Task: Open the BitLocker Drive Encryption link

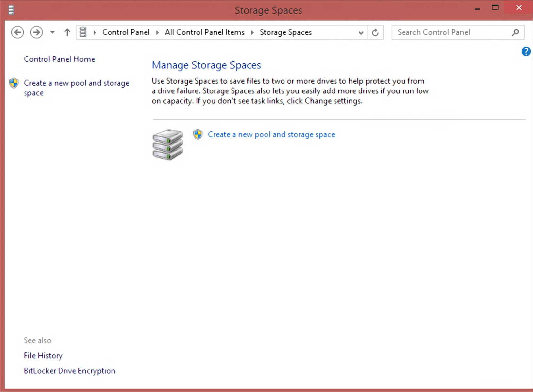Action: click(x=69, y=371)
